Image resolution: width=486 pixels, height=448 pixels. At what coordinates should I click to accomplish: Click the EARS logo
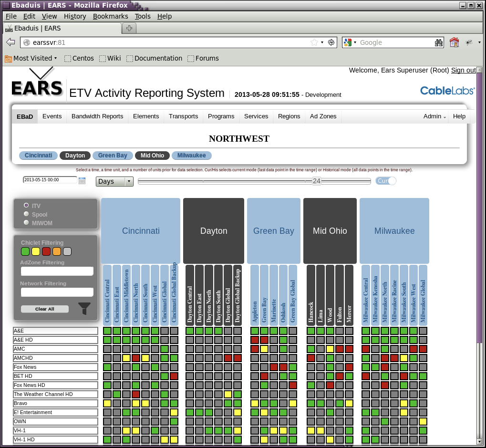click(37, 83)
